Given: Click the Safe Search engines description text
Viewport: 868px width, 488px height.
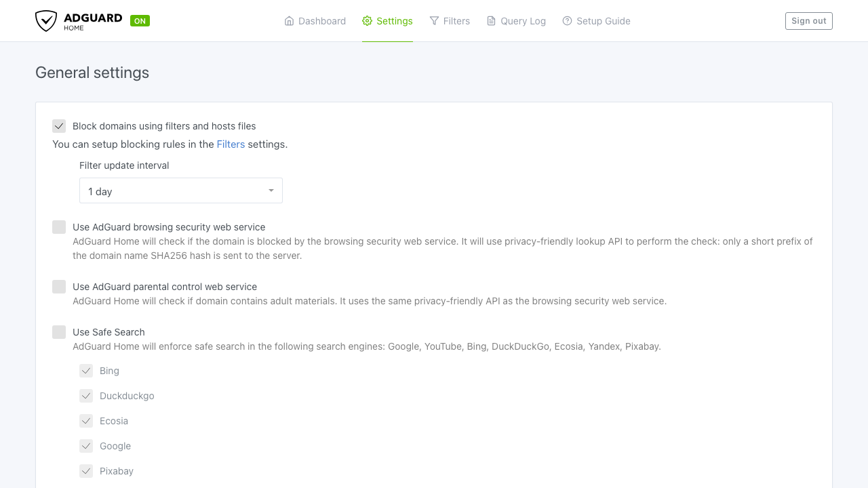Looking at the screenshot, I should point(367,346).
